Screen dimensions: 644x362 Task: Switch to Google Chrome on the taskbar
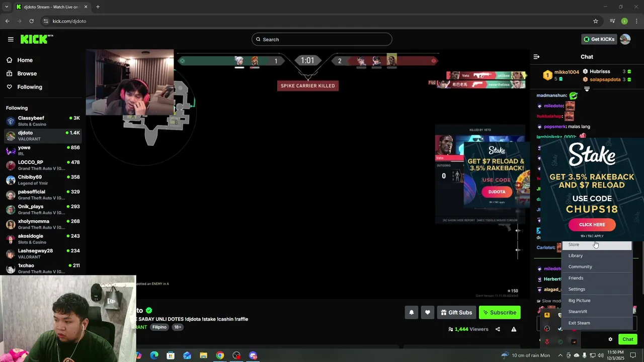pyautogui.click(x=220, y=355)
